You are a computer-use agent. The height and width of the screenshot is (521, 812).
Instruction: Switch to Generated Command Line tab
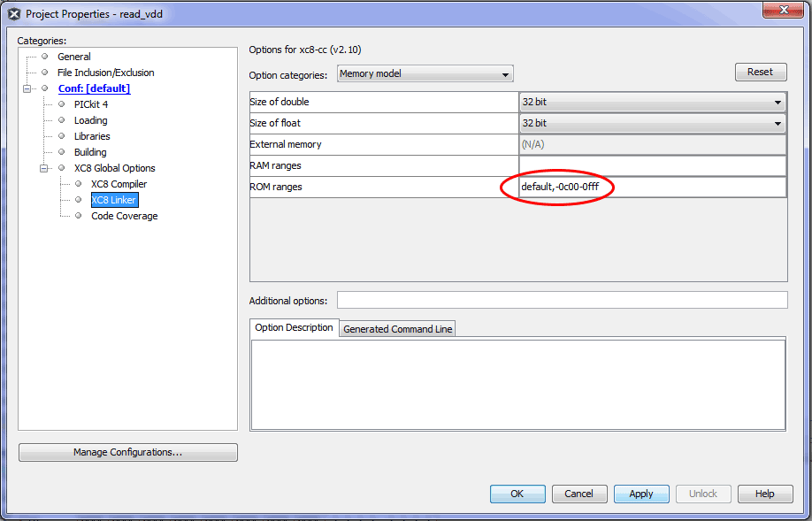pos(397,329)
